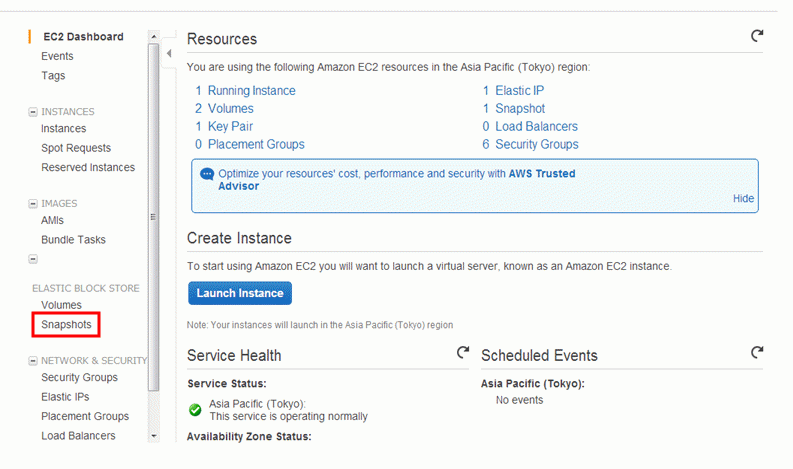793x469 pixels.
Task: Refresh the Service Health panel
Action: (463, 352)
